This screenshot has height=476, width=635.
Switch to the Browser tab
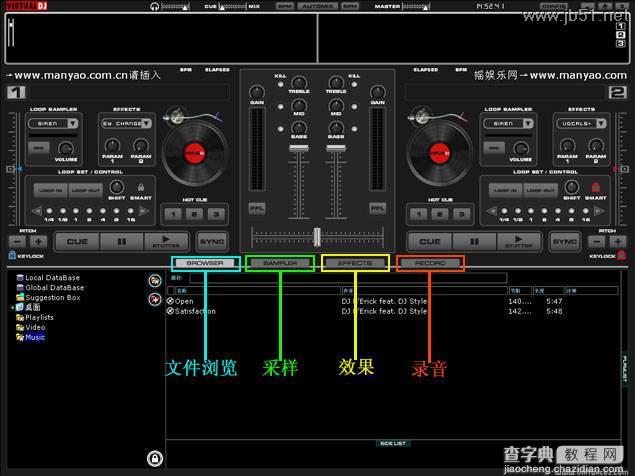205,263
